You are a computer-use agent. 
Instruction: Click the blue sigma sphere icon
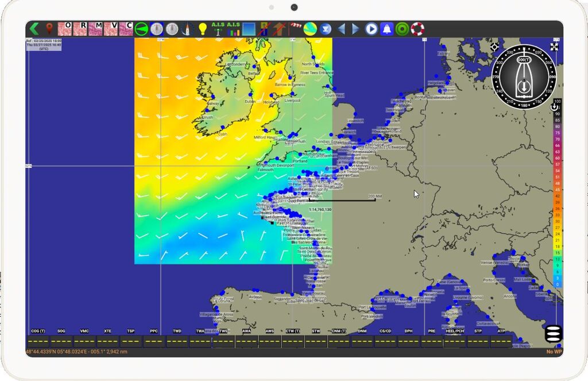tap(326, 29)
